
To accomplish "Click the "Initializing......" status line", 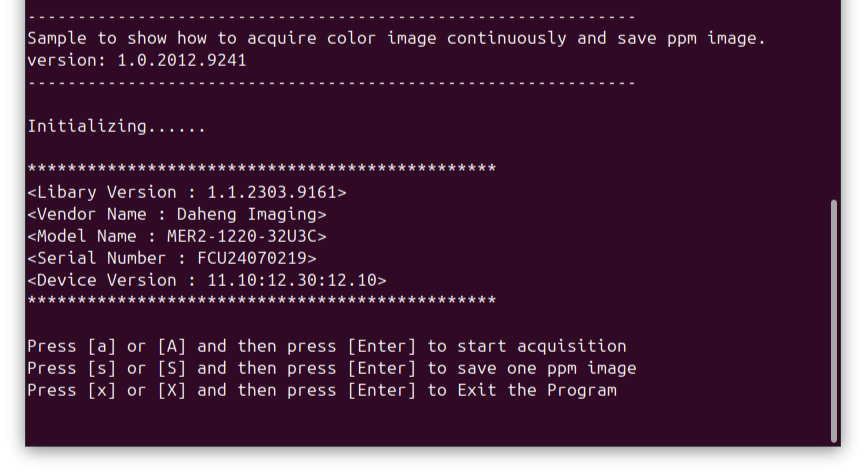I will coord(116,127).
